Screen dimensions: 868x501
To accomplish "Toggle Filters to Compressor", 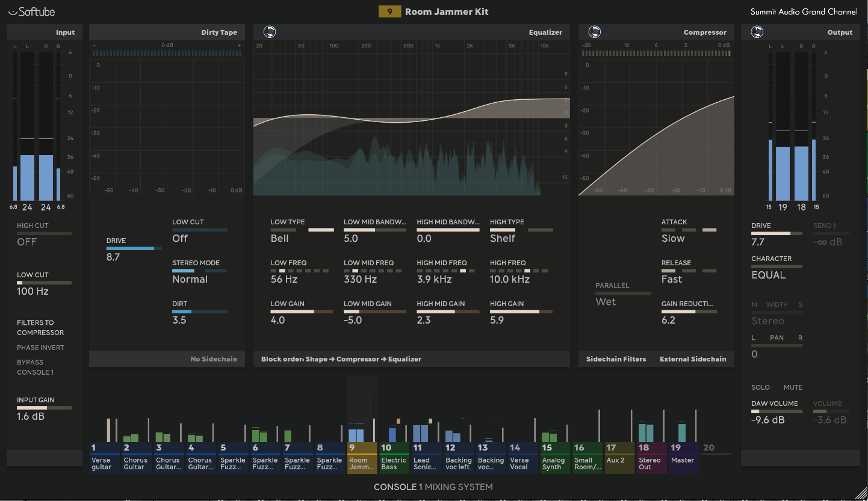I will [40, 327].
